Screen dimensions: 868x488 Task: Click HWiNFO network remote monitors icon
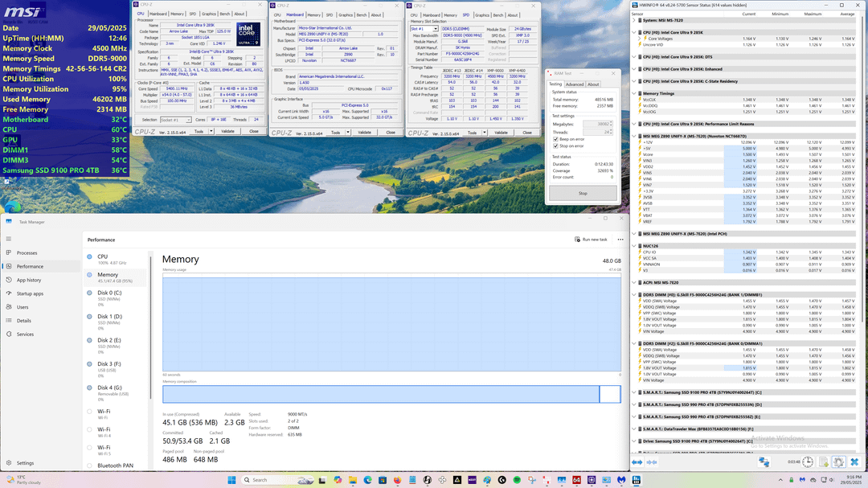(x=764, y=462)
